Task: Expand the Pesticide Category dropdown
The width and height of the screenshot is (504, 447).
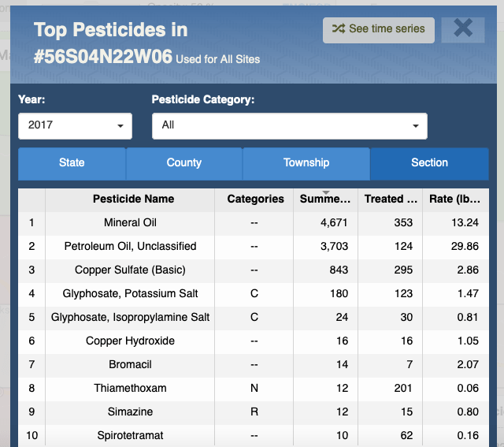Action: [289, 125]
